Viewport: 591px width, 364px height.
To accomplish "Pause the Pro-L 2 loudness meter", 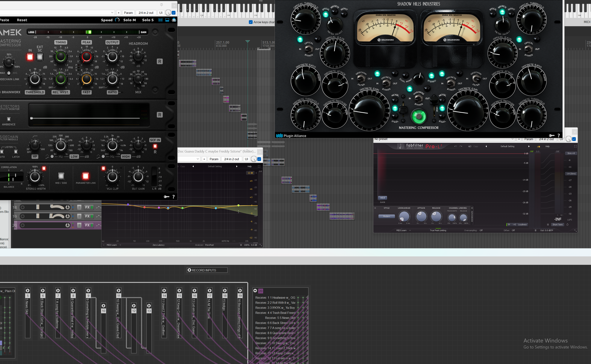I will click(548, 225).
